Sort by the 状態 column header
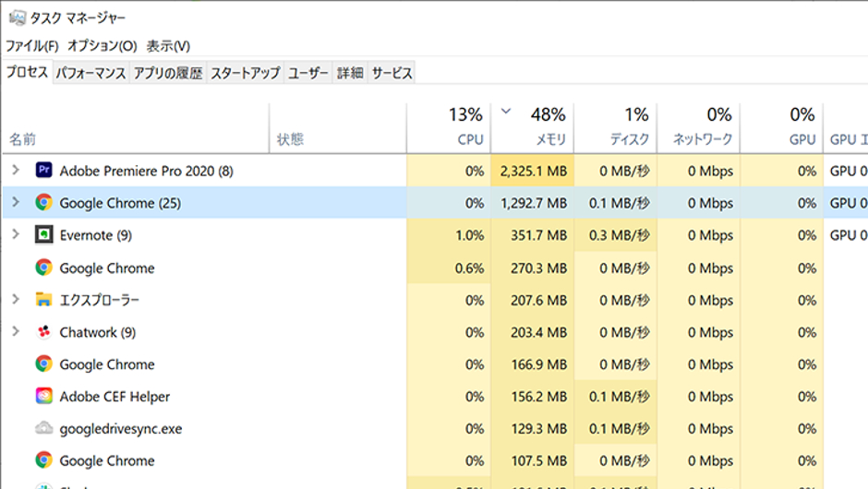 tap(338, 128)
